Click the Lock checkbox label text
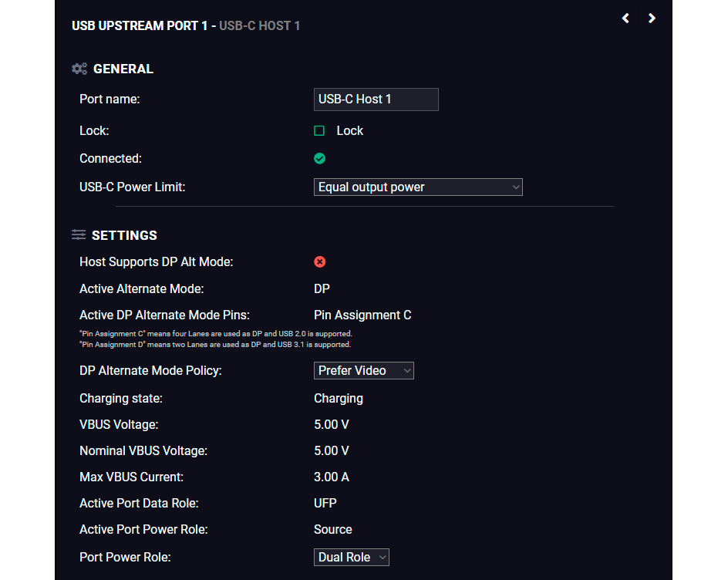The height and width of the screenshot is (580, 728). tap(349, 131)
